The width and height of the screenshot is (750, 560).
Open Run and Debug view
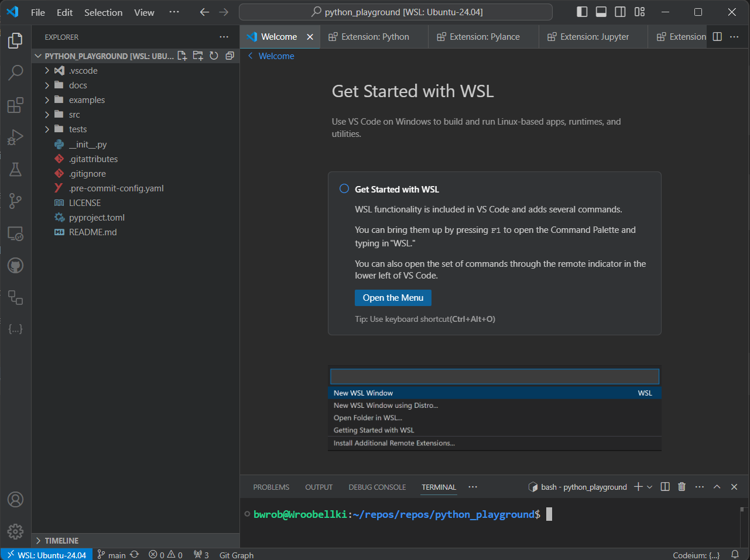coord(15,138)
